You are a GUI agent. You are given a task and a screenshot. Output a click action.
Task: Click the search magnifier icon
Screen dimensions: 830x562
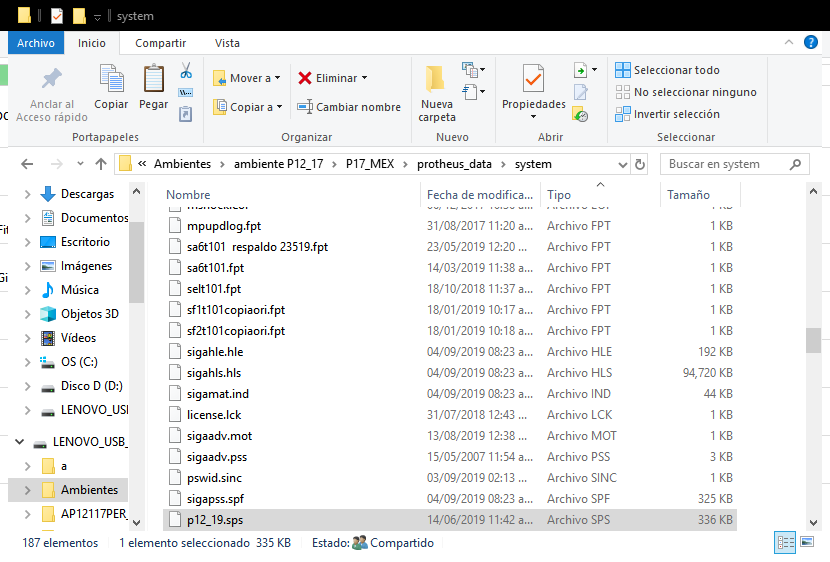click(x=795, y=165)
